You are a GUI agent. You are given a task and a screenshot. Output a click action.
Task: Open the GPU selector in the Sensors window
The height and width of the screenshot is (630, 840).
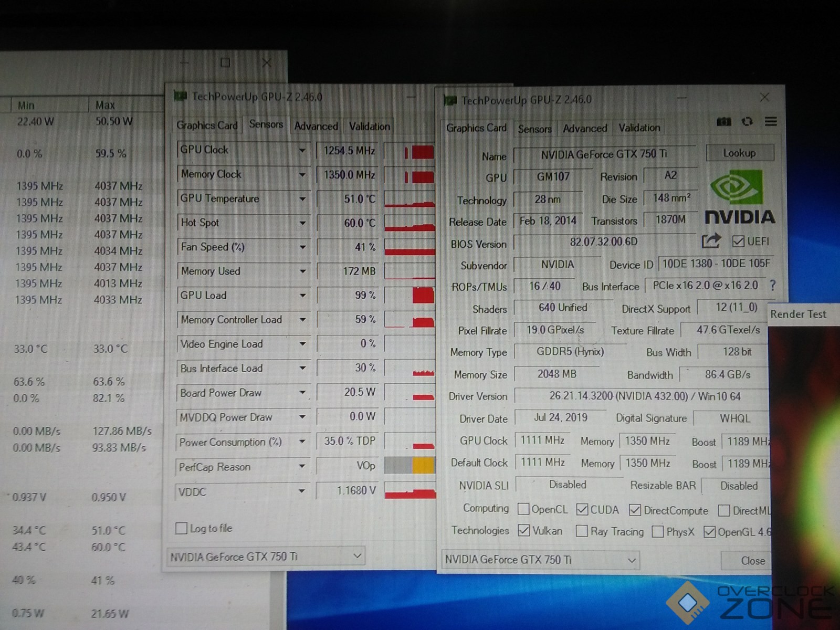pyautogui.click(x=266, y=556)
